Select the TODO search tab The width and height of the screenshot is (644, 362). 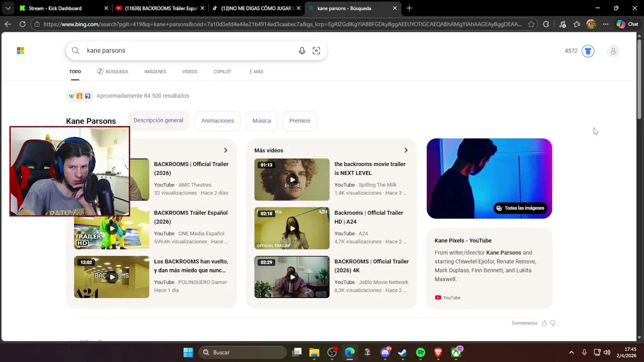tap(75, 71)
